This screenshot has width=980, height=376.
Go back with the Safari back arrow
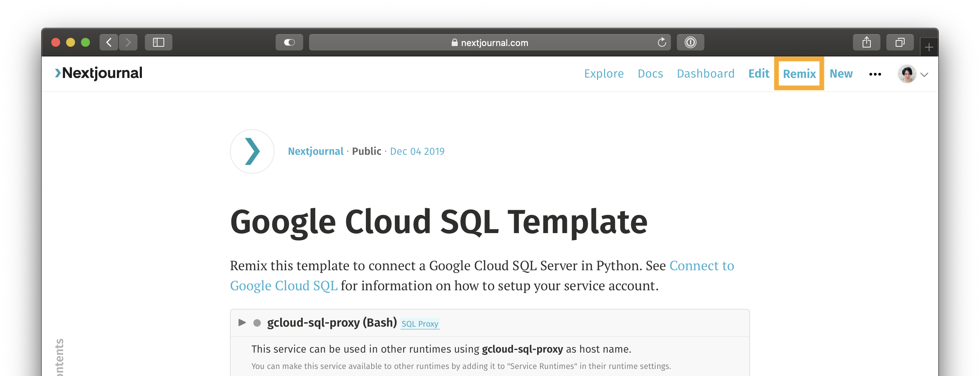click(109, 42)
